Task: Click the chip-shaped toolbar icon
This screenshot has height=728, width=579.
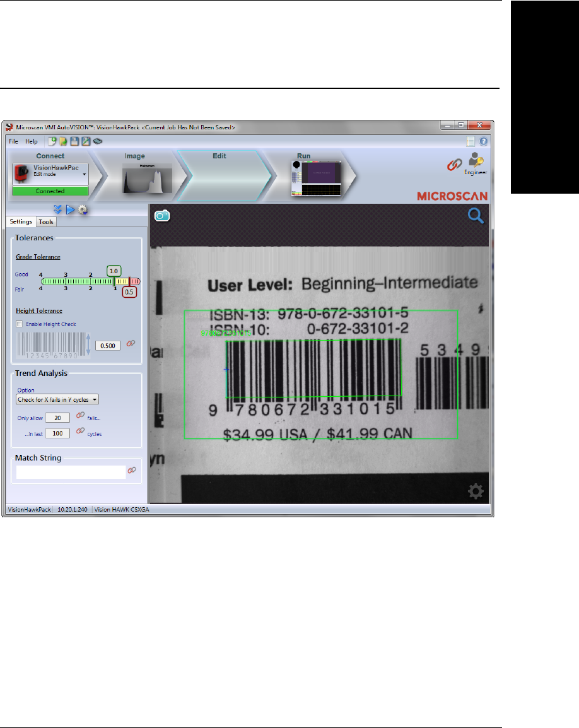Action: click(x=98, y=141)
